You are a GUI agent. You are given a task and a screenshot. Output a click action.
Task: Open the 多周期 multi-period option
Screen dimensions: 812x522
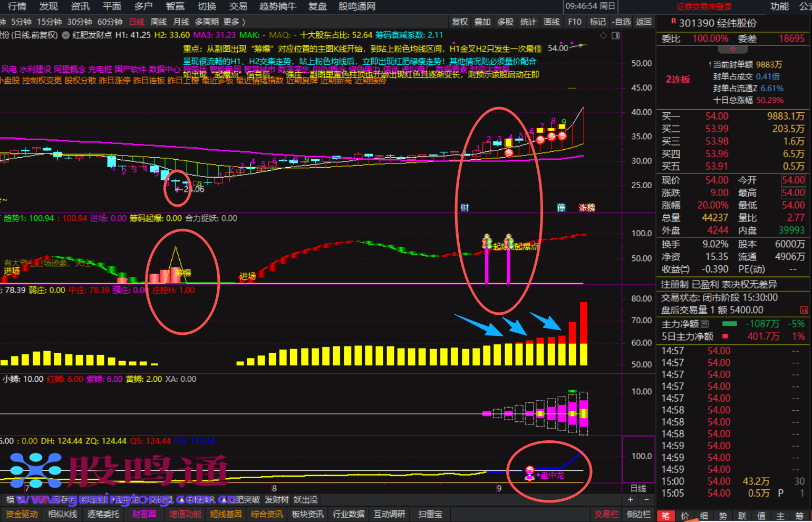pos(207,22)
